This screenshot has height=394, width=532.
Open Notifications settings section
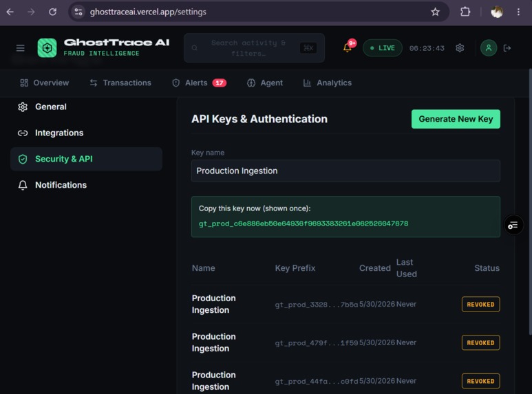[x=86, y=185]
